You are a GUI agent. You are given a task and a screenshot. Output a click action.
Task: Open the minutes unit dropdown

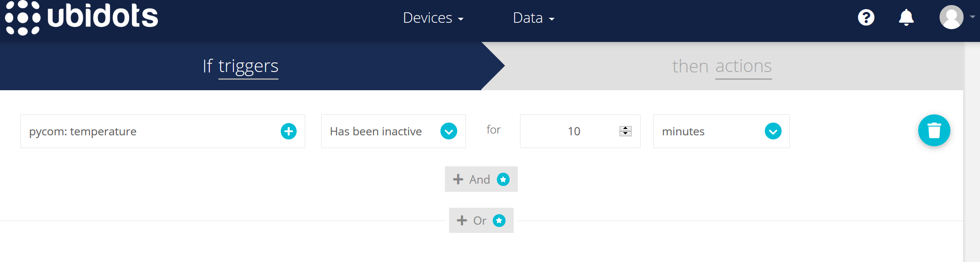(x=721, y=131)
